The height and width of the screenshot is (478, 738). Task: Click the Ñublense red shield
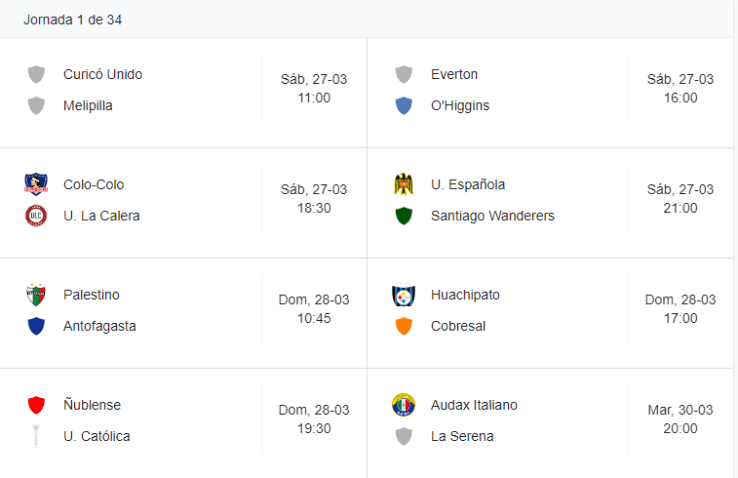click(x=36, y=405)
